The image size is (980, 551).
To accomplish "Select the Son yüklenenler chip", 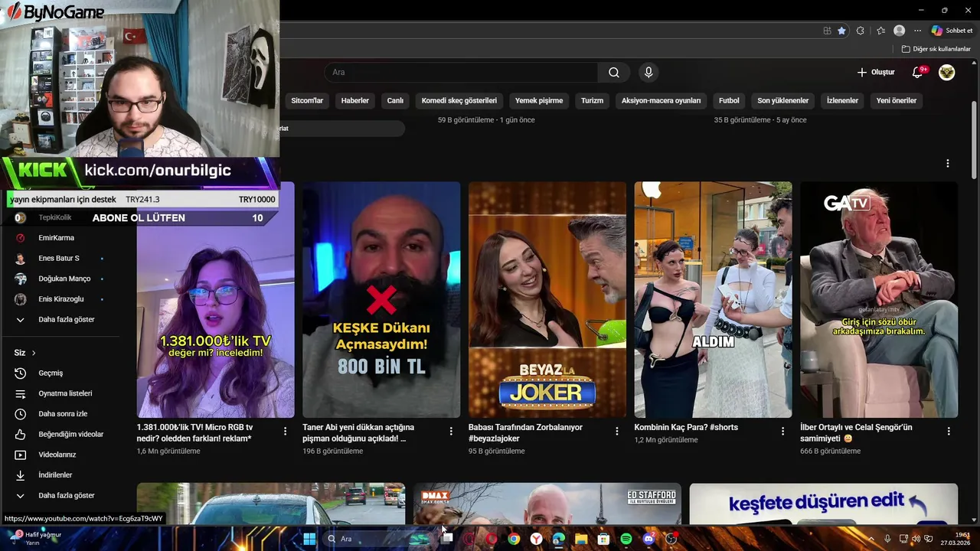I will (783, 100).
